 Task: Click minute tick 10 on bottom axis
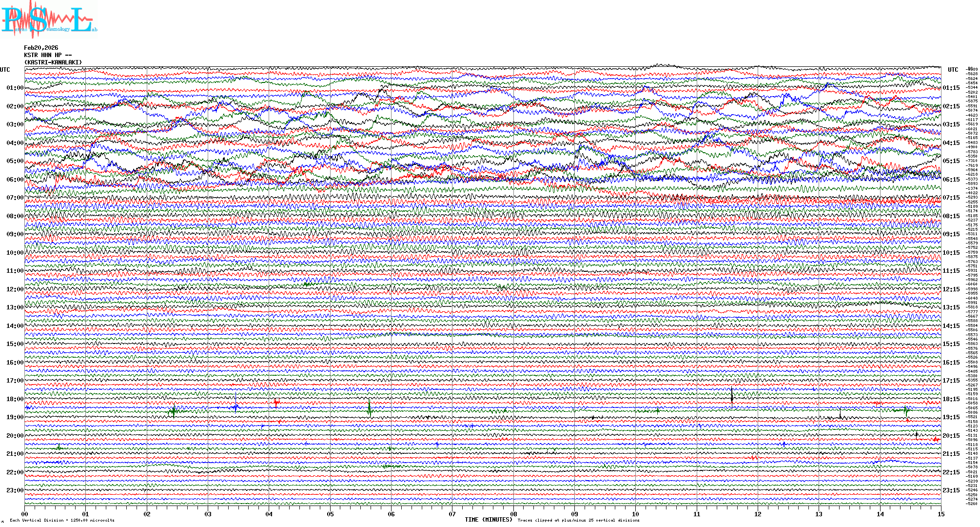point(635,514)
